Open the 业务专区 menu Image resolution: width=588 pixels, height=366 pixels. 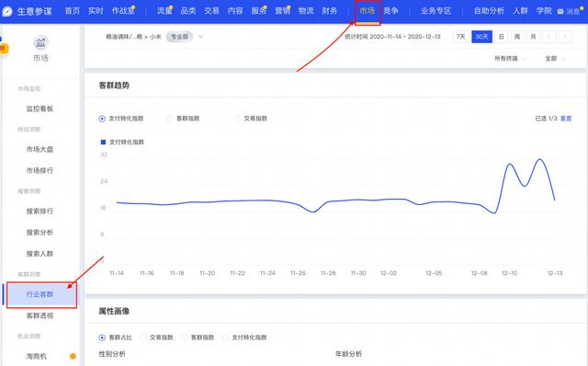(x=435, y=11)
